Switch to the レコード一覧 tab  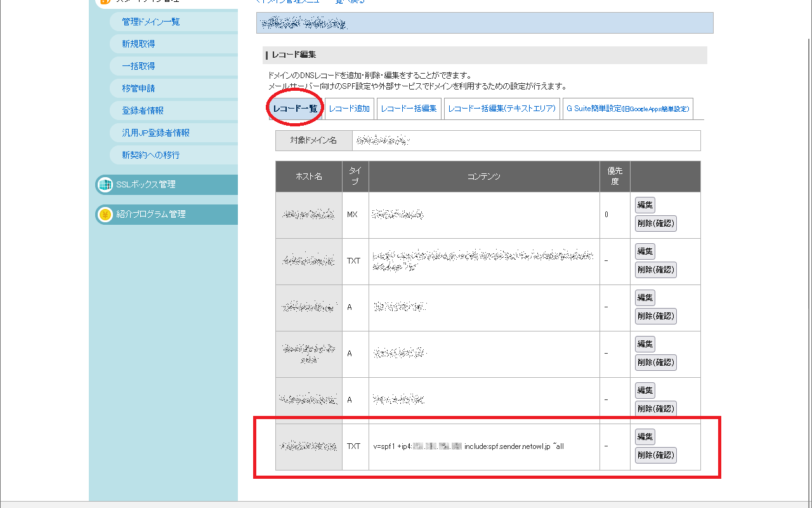click(x=295, y=109)
